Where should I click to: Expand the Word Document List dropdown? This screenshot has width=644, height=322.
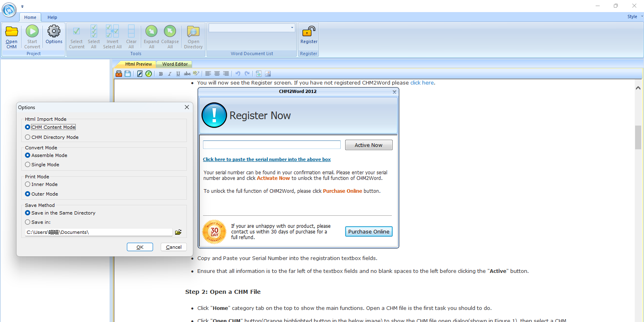[292, 28]
